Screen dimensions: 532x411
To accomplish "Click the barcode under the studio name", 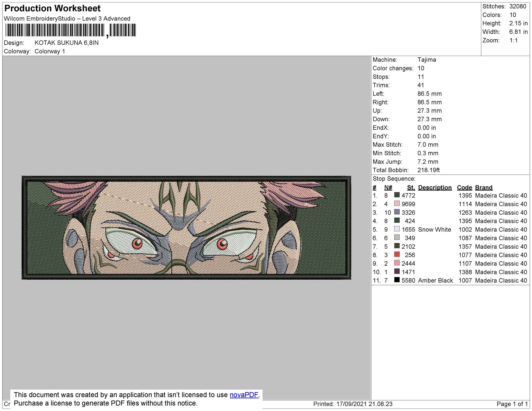I will point(70,30).
